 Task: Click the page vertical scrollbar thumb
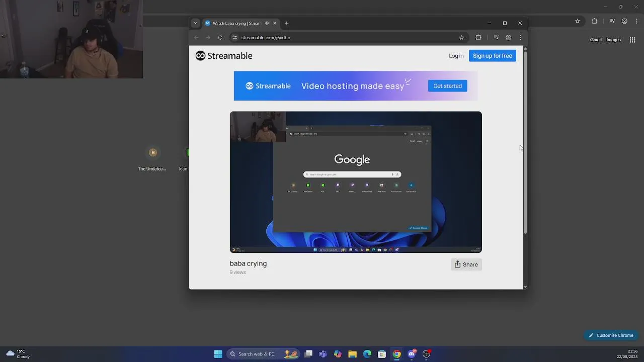coord(525,142)
